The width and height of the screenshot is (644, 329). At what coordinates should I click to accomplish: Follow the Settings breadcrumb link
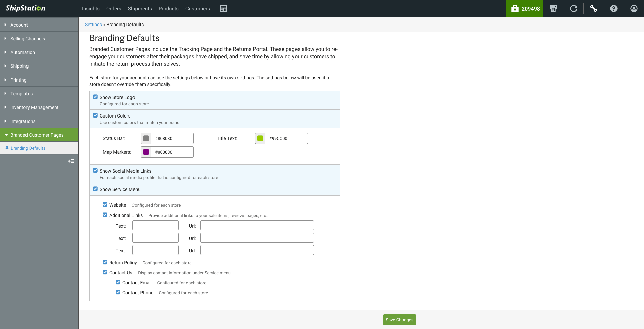[x=93, y=25]
